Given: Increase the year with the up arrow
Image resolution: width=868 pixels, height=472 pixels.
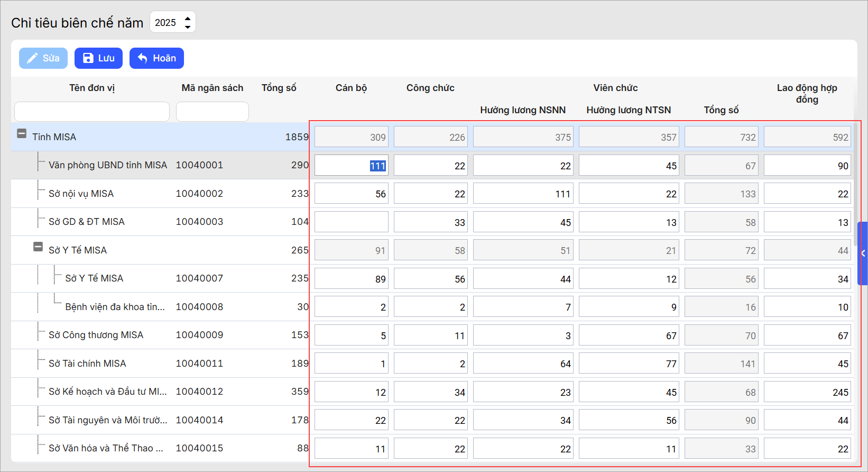Looking at the screenshot, I should tap(188, 19).
